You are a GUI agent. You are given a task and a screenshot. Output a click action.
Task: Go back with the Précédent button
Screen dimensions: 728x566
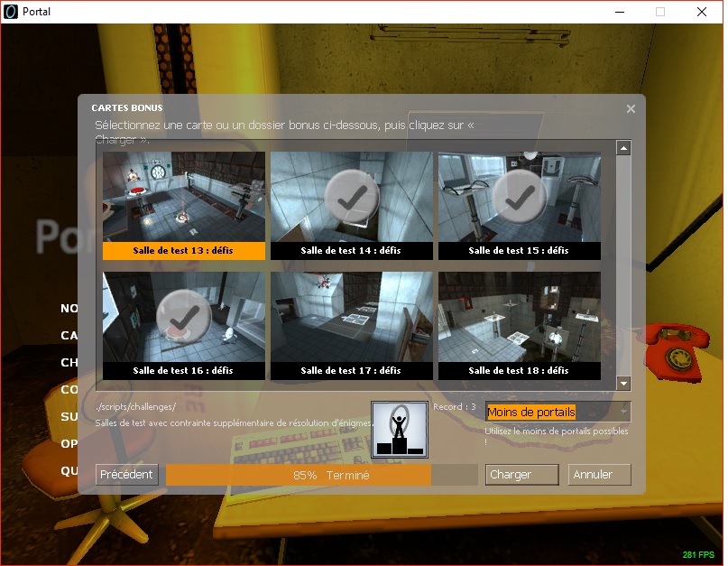[127, 475]
